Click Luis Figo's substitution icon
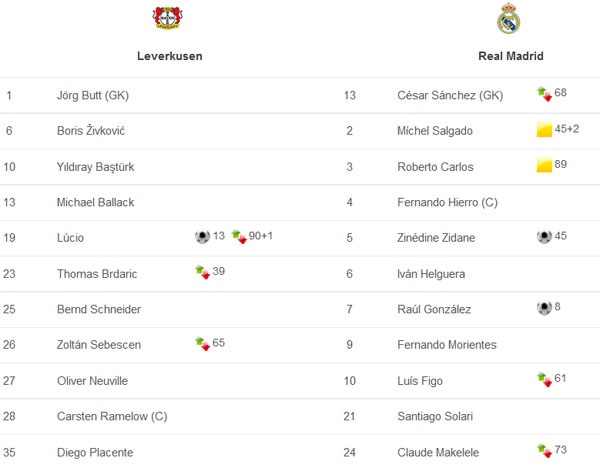Screen dimensions: 600x468 click(544, 380)
